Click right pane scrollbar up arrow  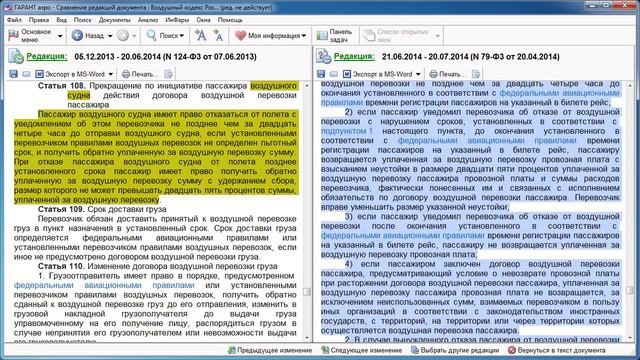(x=630, y=85)
